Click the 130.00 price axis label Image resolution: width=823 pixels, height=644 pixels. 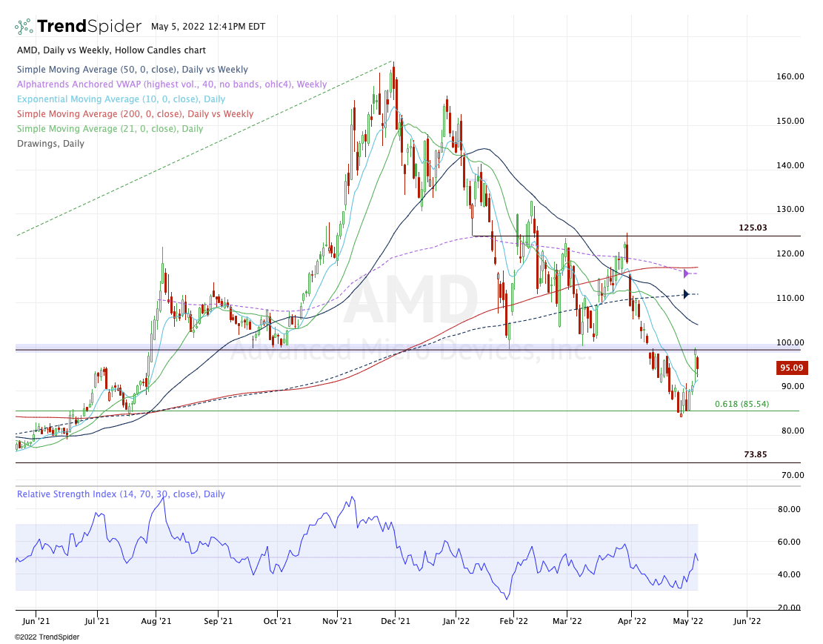pos(790,209)
